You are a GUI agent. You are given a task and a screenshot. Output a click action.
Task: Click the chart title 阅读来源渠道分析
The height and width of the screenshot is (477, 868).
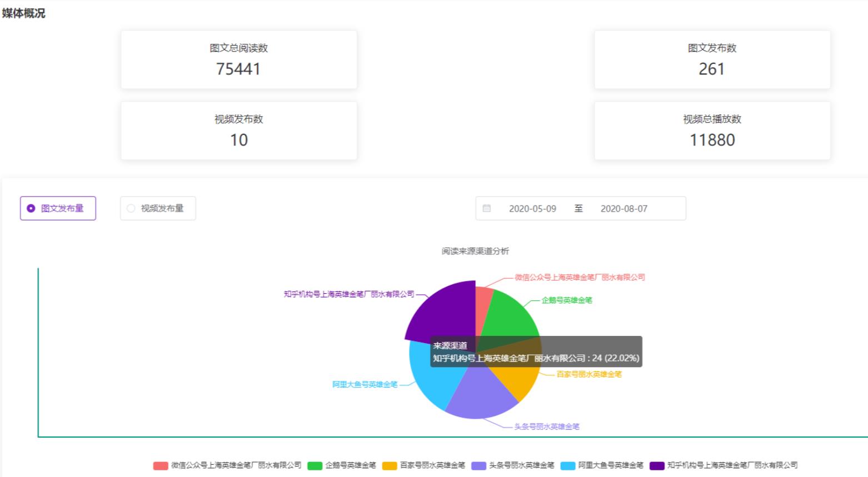[x=476, y=251]
